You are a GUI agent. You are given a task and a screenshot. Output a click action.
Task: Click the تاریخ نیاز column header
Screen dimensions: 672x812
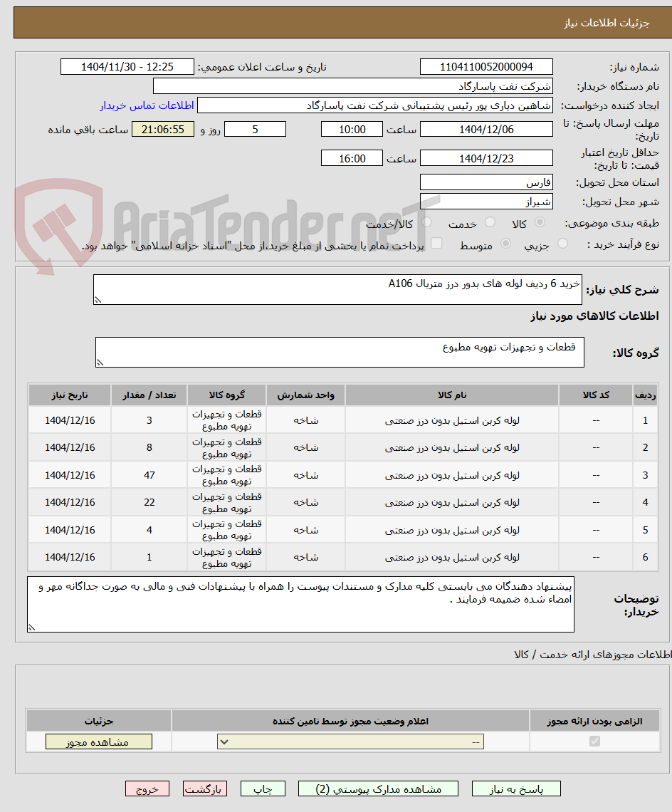[x=70, y=395]
